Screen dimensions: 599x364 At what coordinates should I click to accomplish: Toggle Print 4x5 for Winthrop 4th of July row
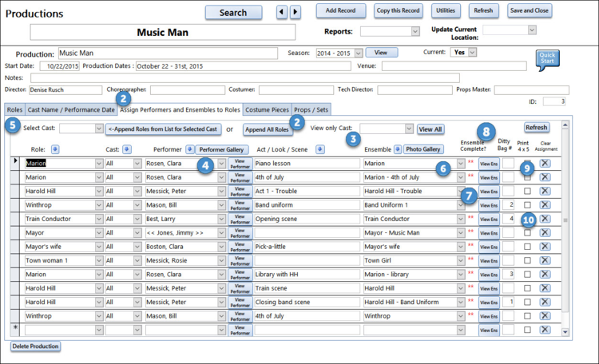pyautogui.click(x=528, y=316)
